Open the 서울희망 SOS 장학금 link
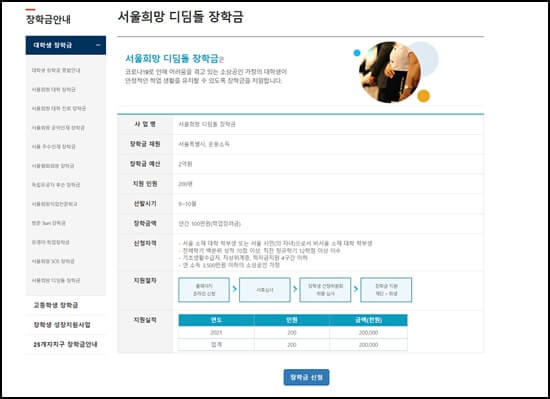The width and height of the screenshot is (550, 399). tap(53, 261)
